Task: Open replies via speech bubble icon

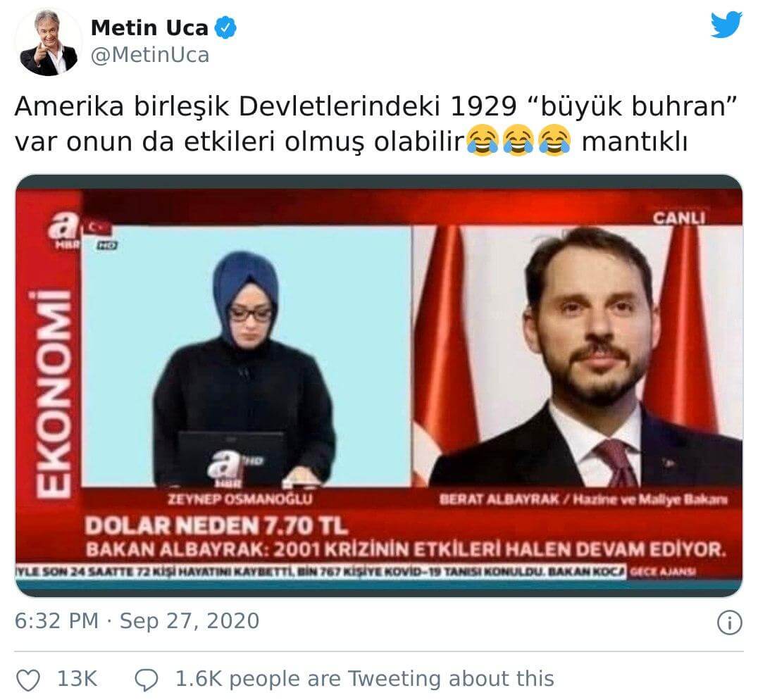Action: pyautogui.click(x=146, y=680)
